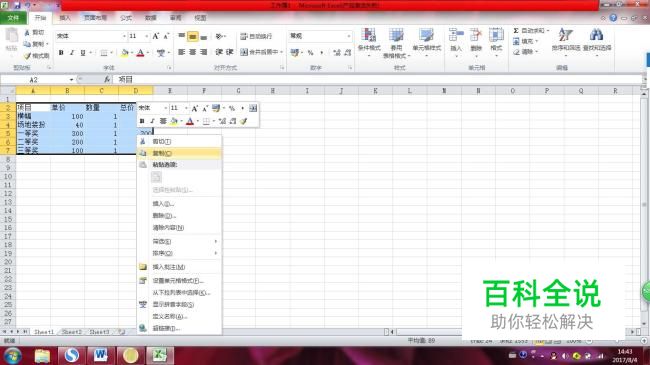Switch to the Formulas (公式) ribbon tab
Image resolution: width=650 pixels, height=365 pixels.
click(x=126, y=18)
